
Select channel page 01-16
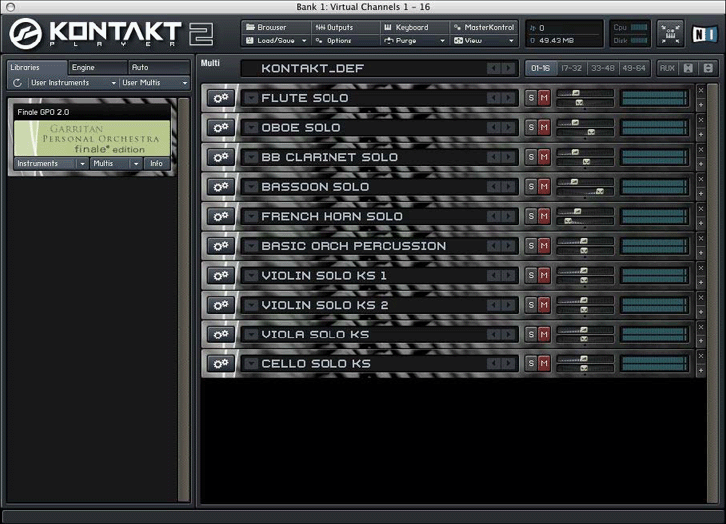coord(540,69)
